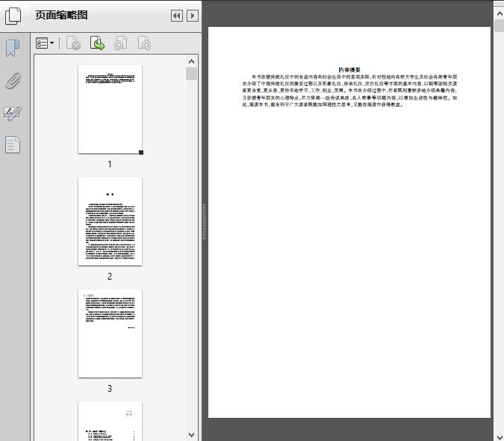Open the Page Thumbnails panel icon
This screenshot has width=504, height=441.
tap(13, 16)
